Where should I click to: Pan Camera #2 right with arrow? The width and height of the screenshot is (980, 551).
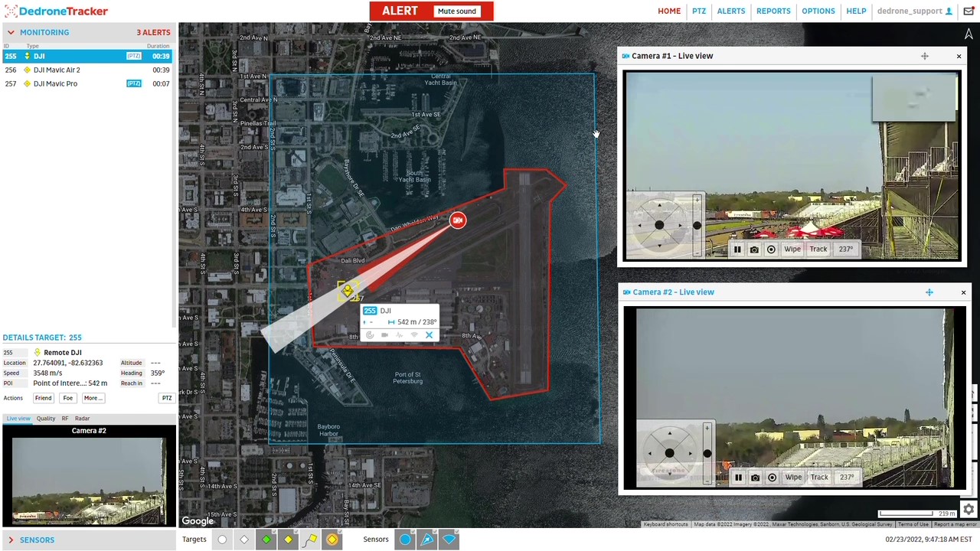coord(689,453)
